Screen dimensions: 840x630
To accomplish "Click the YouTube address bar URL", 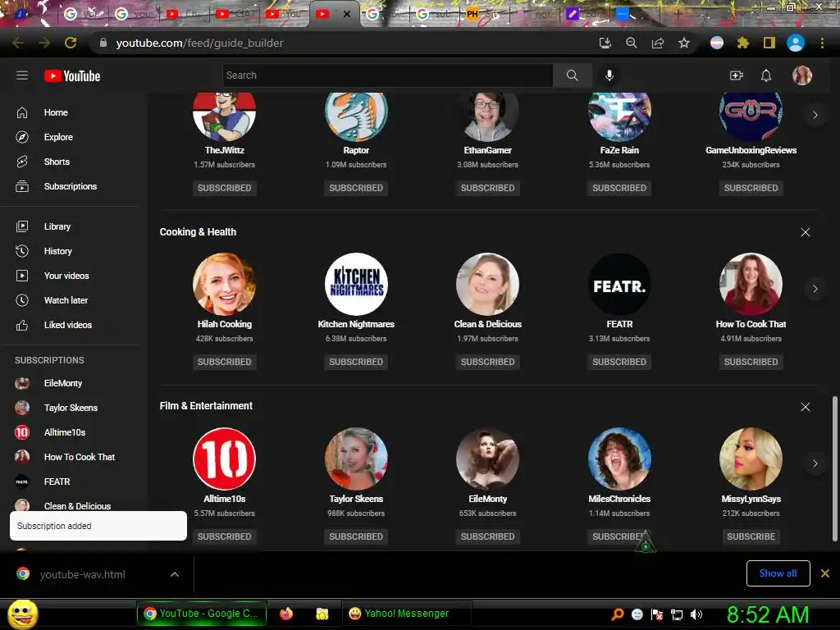I will [x=199, y=43].
